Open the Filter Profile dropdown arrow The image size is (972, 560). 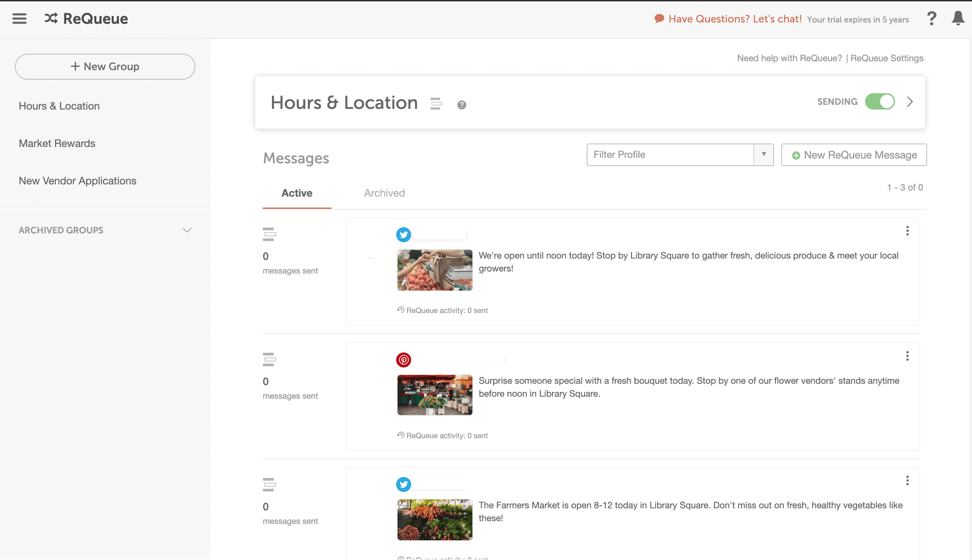tap(763, 154)
